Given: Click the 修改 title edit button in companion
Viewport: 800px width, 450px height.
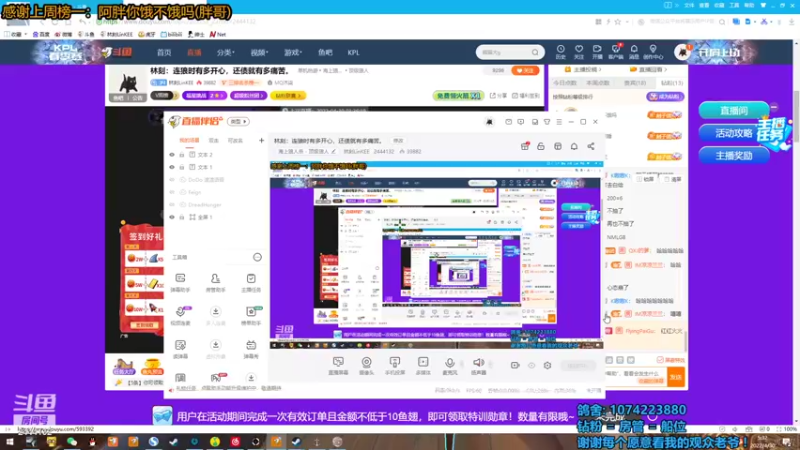Looking at the screenshot, I should tap(398, 141).
